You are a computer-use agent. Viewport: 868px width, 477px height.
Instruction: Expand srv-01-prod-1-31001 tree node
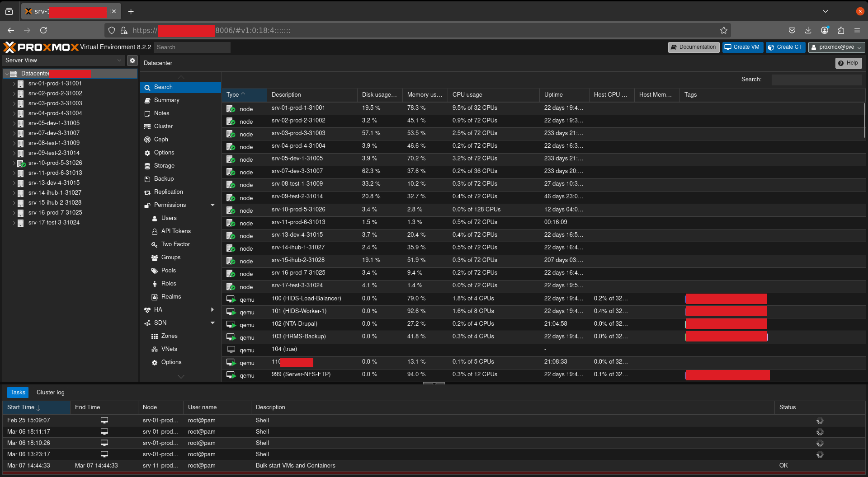(x=14, y=84)
